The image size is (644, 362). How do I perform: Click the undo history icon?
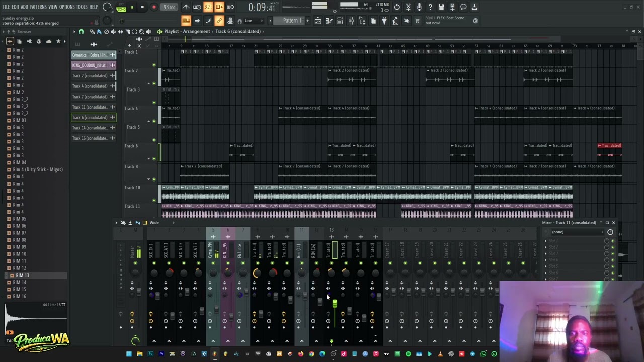click(x=397, y=7)
